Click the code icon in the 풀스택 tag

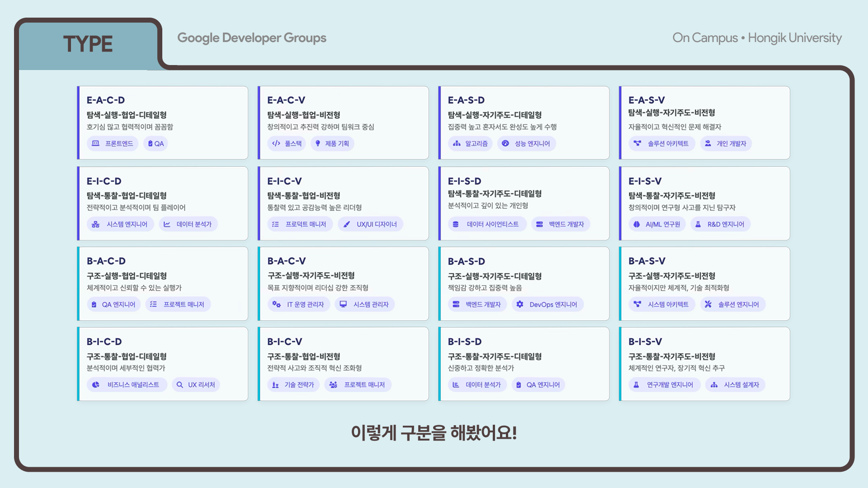click(276, 143)
